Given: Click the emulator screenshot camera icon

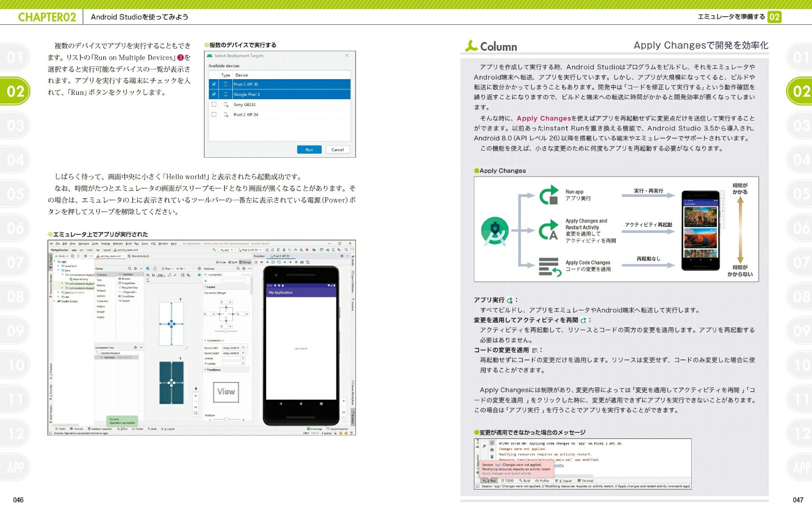Looking at the screenshot, I should point(302,262).
